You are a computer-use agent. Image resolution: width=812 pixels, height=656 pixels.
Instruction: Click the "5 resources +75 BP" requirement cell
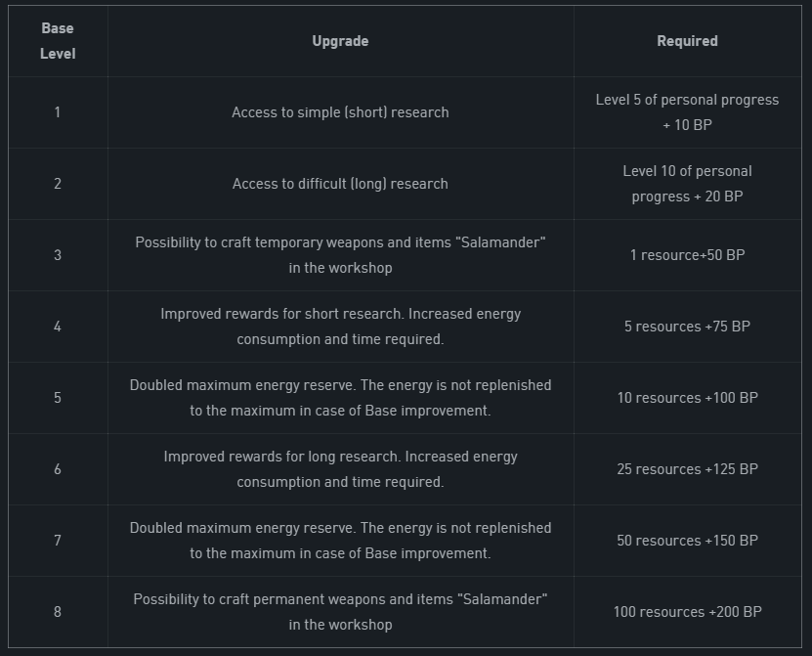(687, 327)
